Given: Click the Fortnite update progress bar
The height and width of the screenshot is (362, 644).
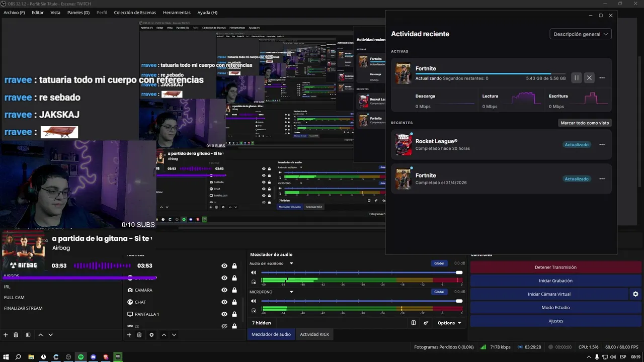Looking at the screenshot, I should [x=491, y=74].
